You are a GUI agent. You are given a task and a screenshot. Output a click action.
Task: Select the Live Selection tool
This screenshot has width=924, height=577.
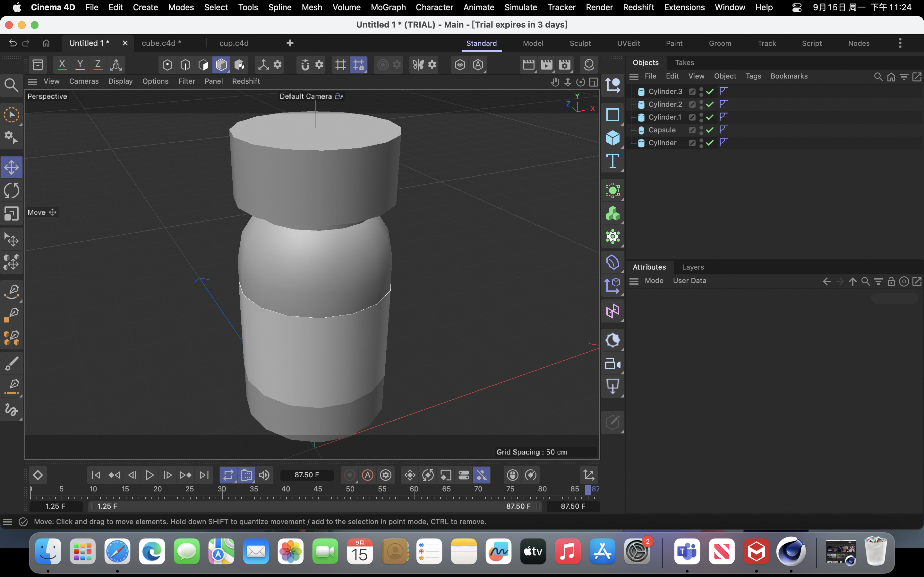pyautogui.click(x=12, y=114)
